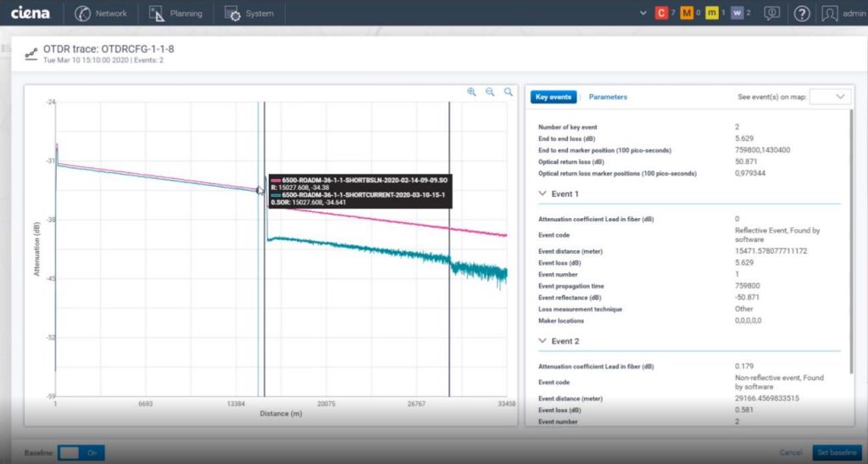The width and height of the screenshot is (868, 464).
Task: Click the Loss measurement technique value Other
Action: pos(743,309)
